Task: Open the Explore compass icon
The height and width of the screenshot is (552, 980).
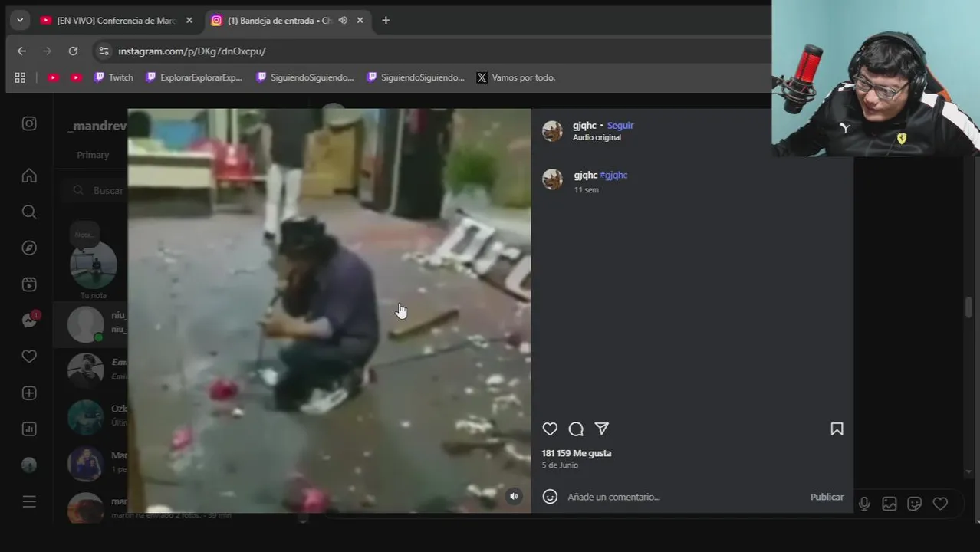Action: coord(29,248)
